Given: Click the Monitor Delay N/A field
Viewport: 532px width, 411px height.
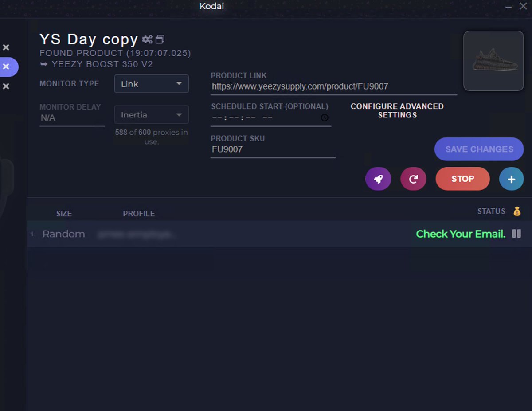Looking at the screenshot, I should [x=72, y=118].
